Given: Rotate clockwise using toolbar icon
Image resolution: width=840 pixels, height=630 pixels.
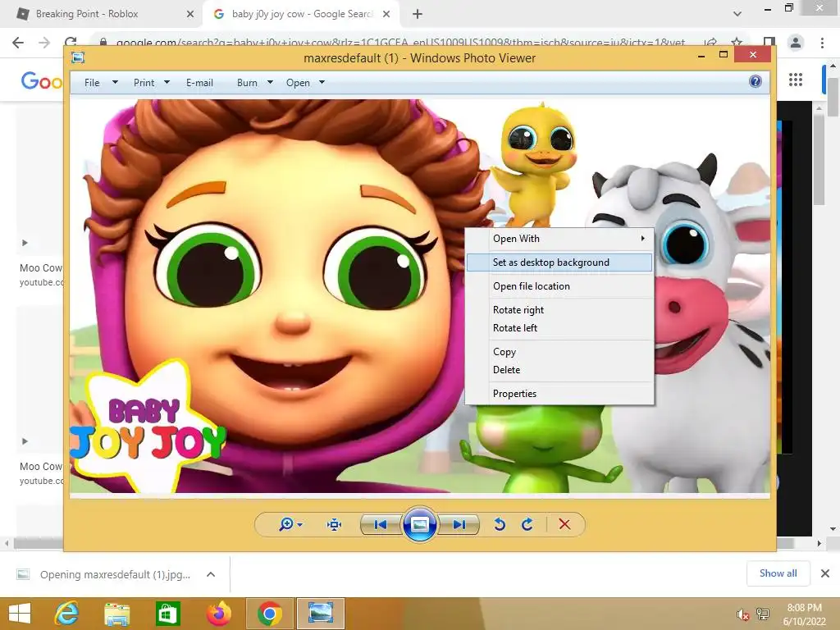Looking at the screenshot, I should click(527, 524).
